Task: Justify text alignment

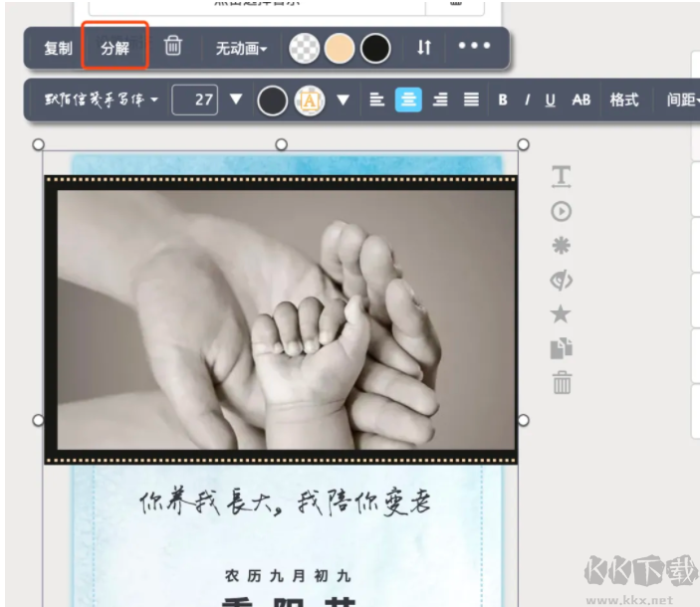Action: [x=471, y=100]
